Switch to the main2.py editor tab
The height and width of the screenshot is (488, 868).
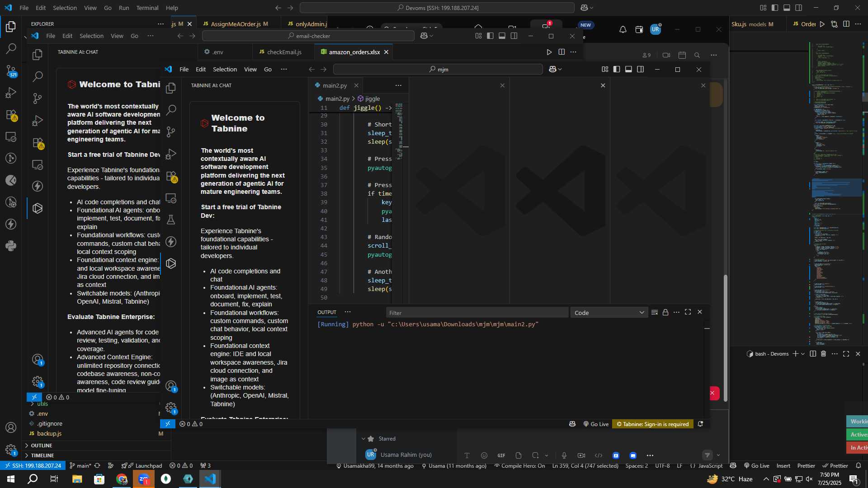(x=335, y=85)
